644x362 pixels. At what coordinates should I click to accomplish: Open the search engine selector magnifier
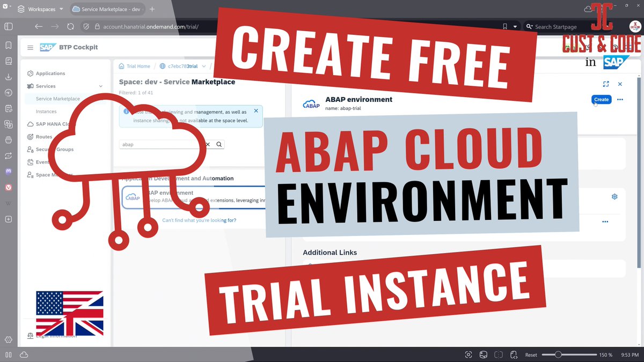tap(529, 26)
